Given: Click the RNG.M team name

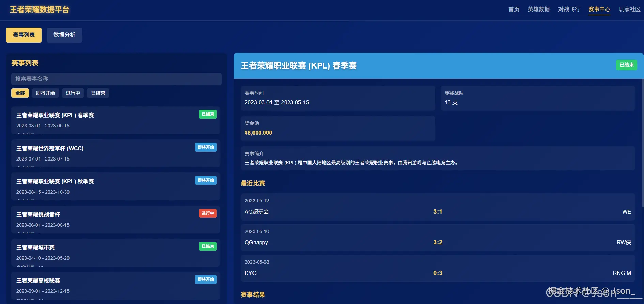Looking at the screenshot, I should point(622,273).
